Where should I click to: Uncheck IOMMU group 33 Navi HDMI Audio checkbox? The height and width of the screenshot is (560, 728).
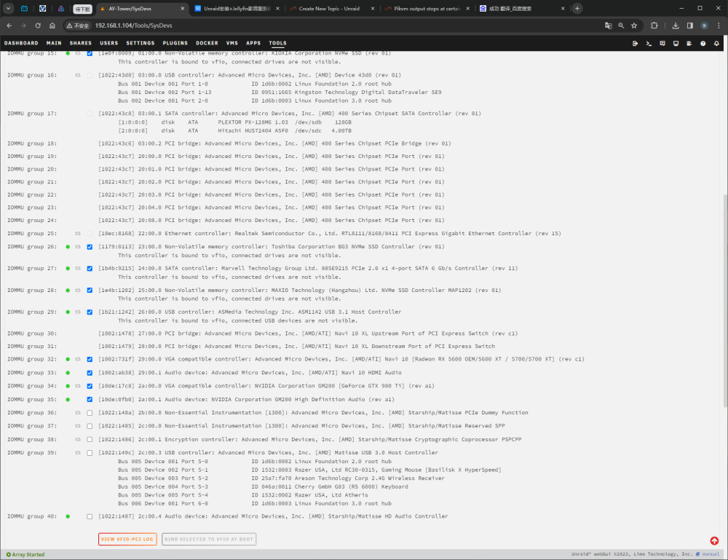pyautogui.click(x=90, y=373)
